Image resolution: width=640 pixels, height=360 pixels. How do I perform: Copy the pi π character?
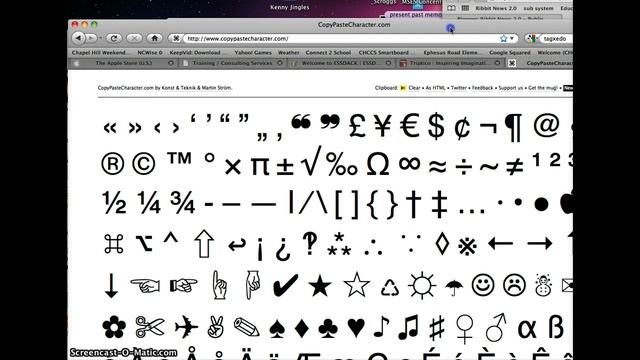pos(259,167)
